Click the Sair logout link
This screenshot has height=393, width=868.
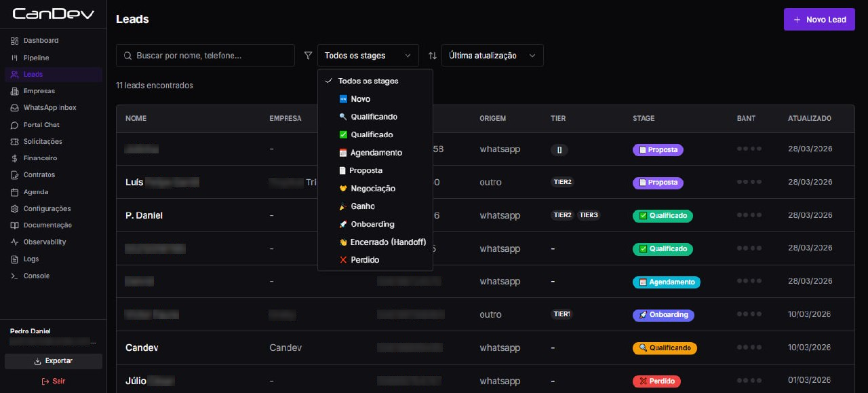[53, 381]
